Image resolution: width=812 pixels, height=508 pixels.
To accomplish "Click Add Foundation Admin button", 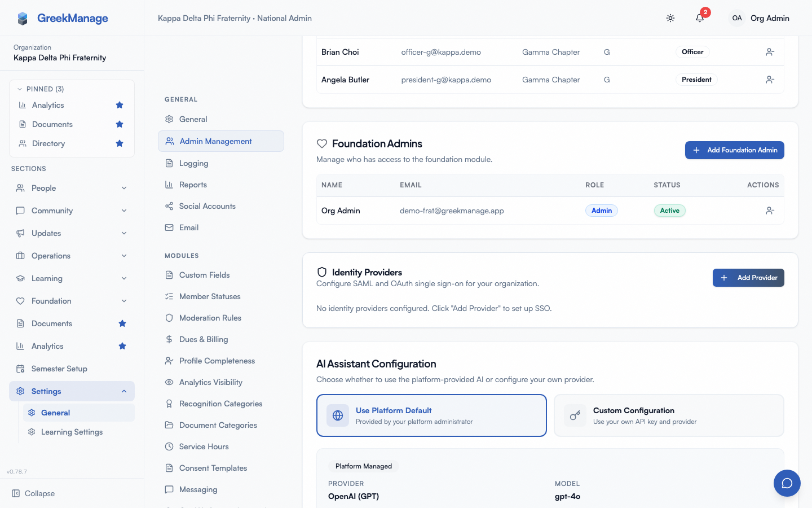I will [x=734, y=150].
